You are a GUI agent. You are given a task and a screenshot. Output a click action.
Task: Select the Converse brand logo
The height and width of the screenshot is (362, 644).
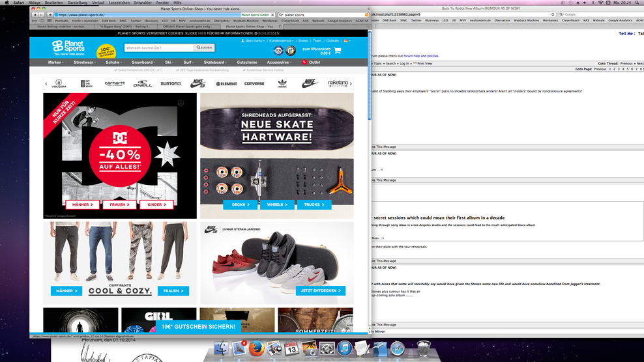click(254, 84)
